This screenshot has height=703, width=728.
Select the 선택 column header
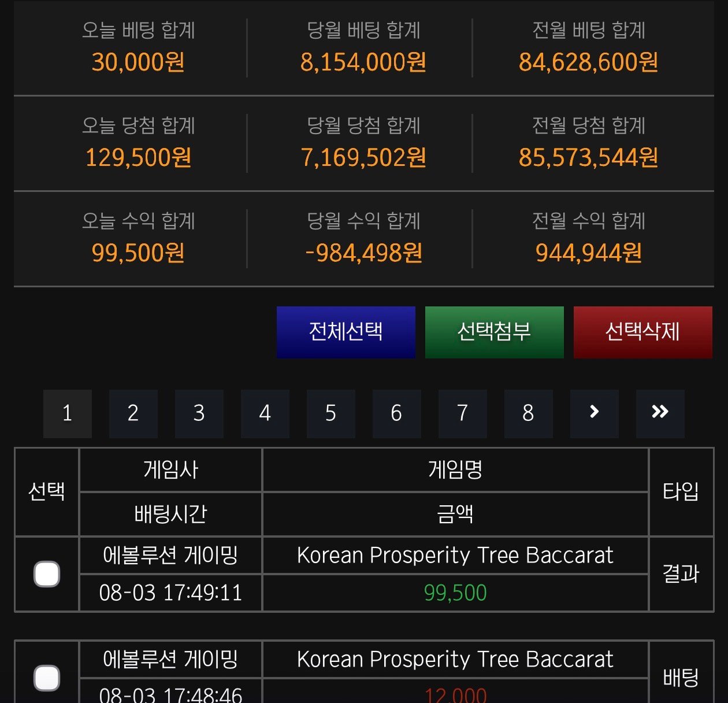pyautogui.click(x=47, y=491)
